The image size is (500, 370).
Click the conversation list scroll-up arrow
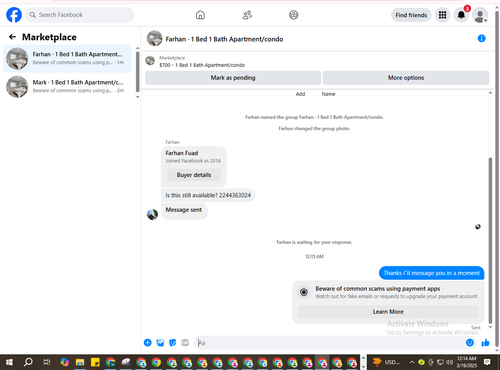pyautogui.click(x=138, y=48)
